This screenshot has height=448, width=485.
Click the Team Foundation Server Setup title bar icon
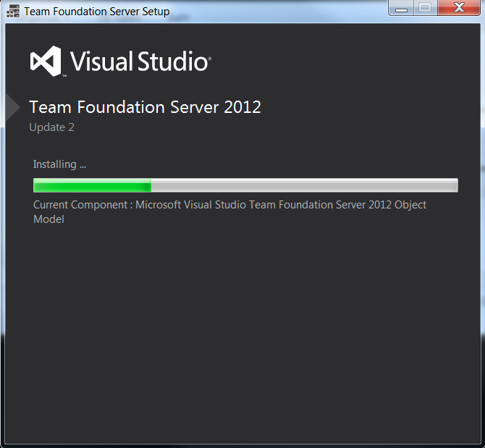[13, 12]
